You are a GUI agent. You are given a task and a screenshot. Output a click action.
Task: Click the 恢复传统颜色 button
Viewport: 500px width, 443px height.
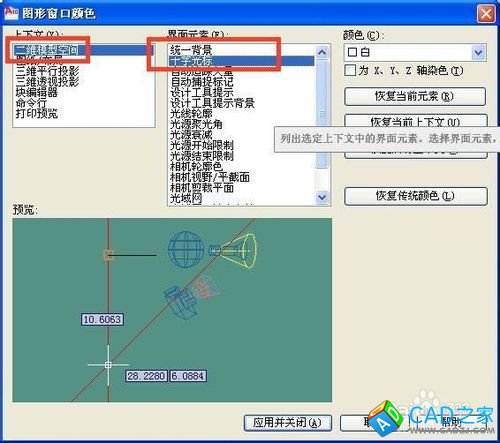click(x=416, y=196)
